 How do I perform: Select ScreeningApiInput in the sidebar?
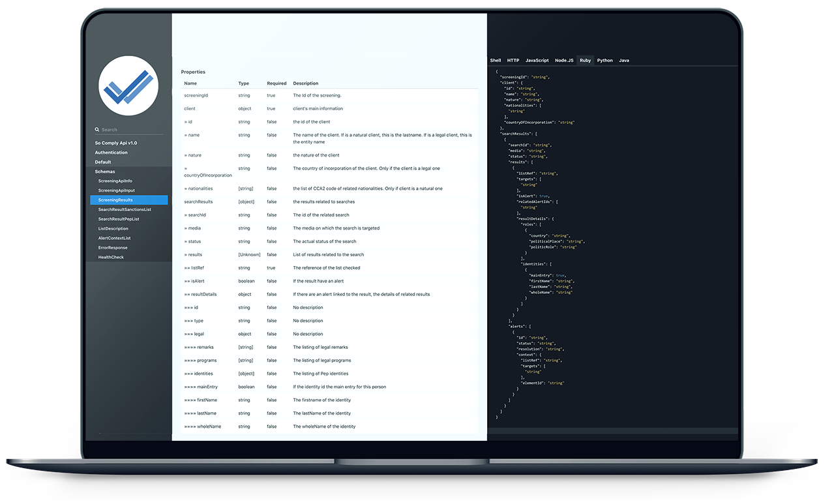click(117, 190)
